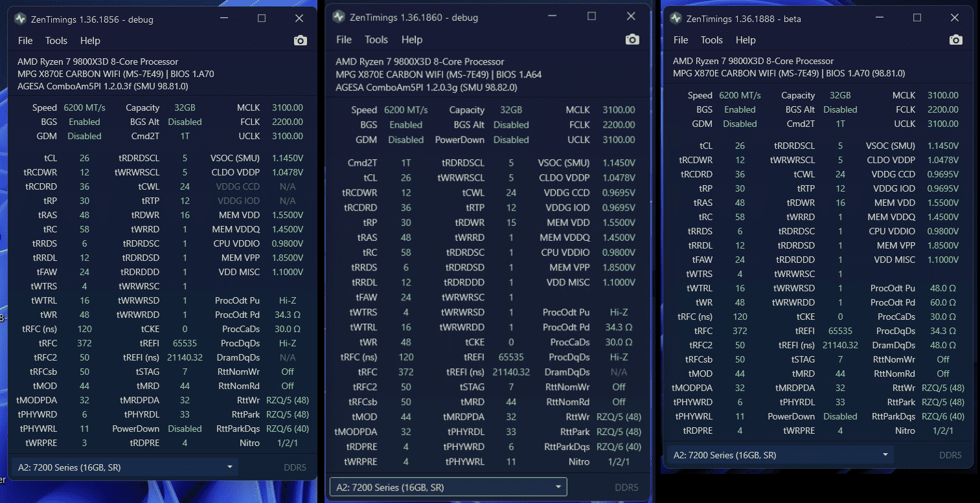Viewport: 980px width, 503px height.
Task: Close the ZenTimings 1.36.1888 beta window
Action: tap(955, 18)
